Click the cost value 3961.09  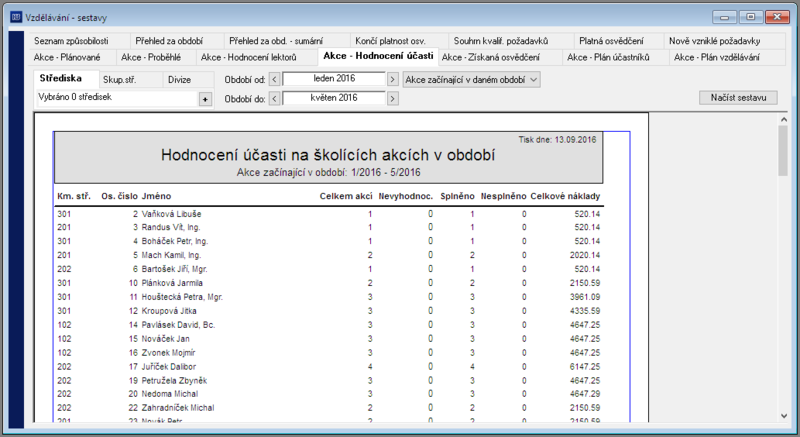[x=585, y=297]
